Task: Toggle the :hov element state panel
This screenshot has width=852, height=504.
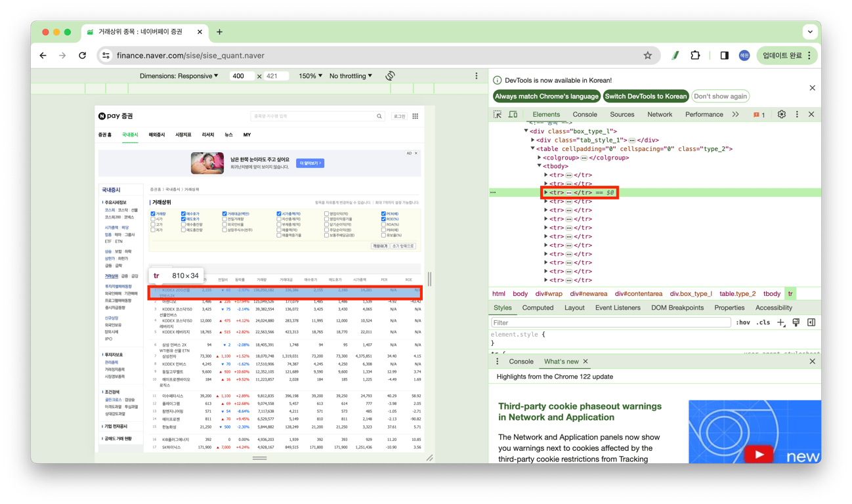Action: [743, 323]
